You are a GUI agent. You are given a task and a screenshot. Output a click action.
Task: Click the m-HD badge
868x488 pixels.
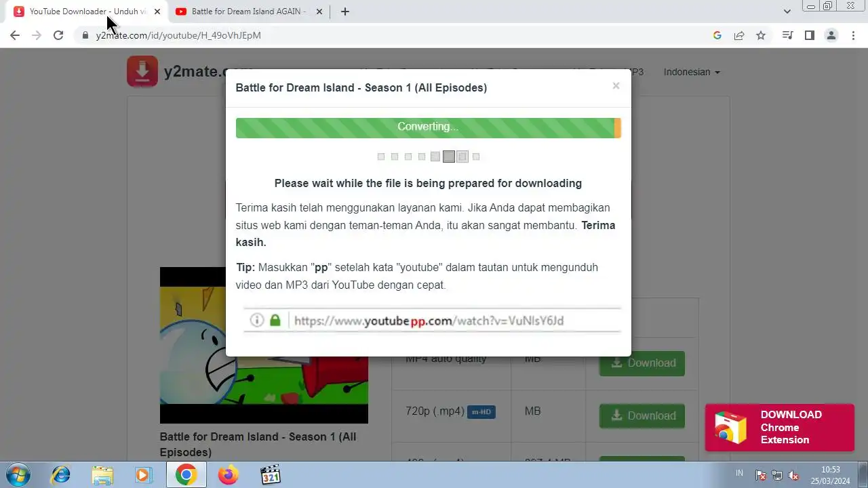click(x=481, y=411)
